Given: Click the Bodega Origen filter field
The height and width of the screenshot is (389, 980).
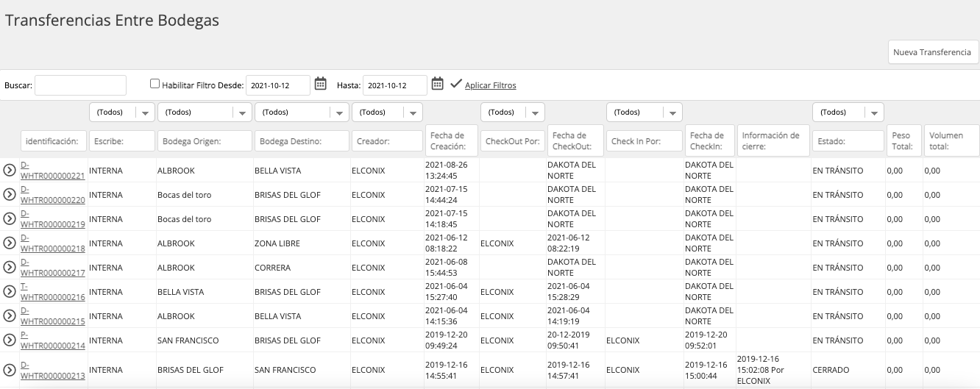Looking at the screenshot, I should pyautogui.click(x=205, y=140).
